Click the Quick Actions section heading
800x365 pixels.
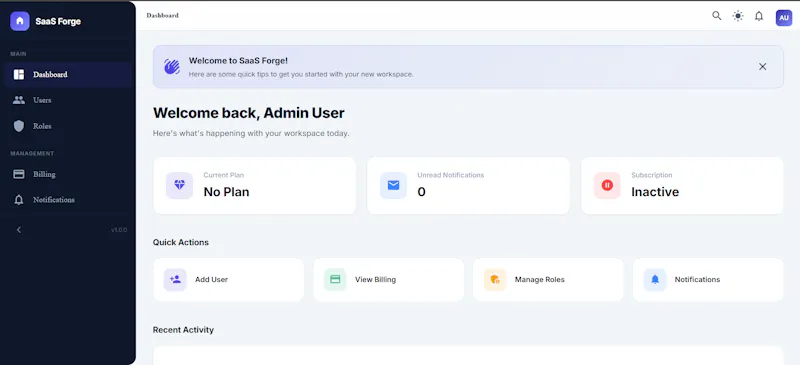pyautogui.click(x=181, y=242)
